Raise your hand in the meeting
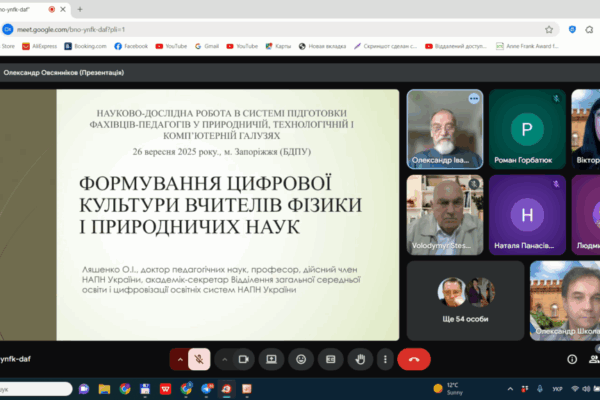Screen dimensions: 600x400 (x=359, y=357)
